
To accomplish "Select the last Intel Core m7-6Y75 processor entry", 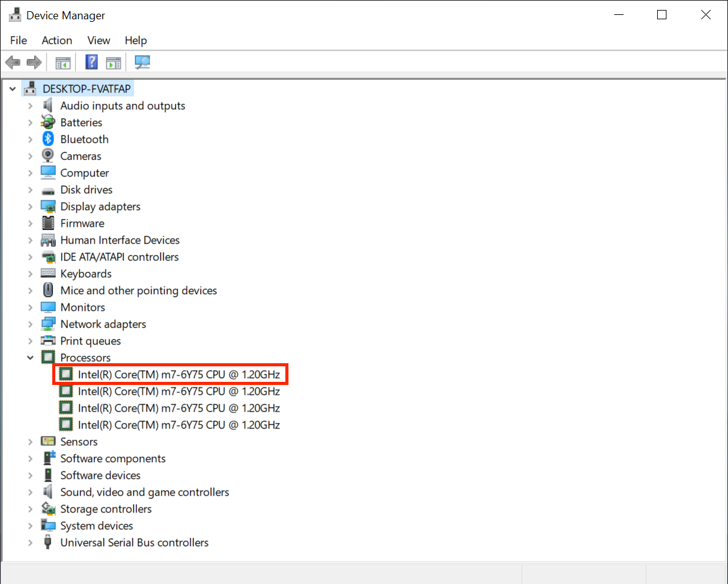I will coord(178,425).
